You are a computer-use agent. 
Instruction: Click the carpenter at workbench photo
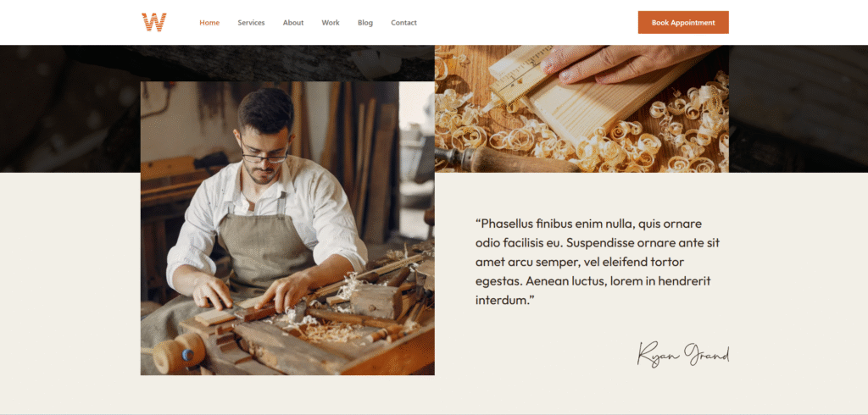click(x=287, y=228)
